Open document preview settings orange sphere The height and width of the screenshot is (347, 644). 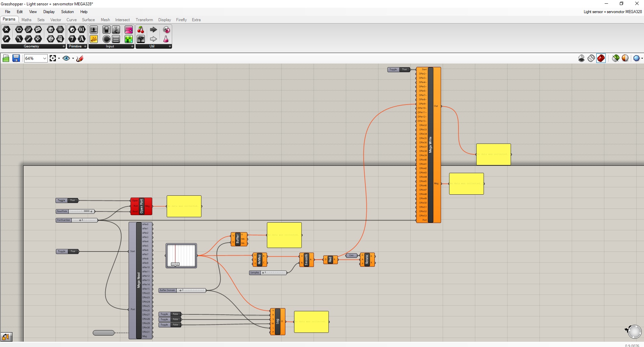(625, 58)
